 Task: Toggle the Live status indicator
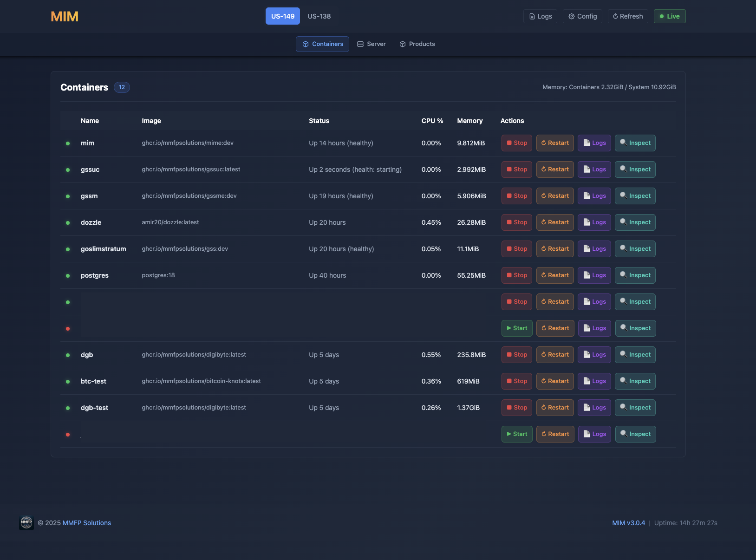(x=670, y=16)
